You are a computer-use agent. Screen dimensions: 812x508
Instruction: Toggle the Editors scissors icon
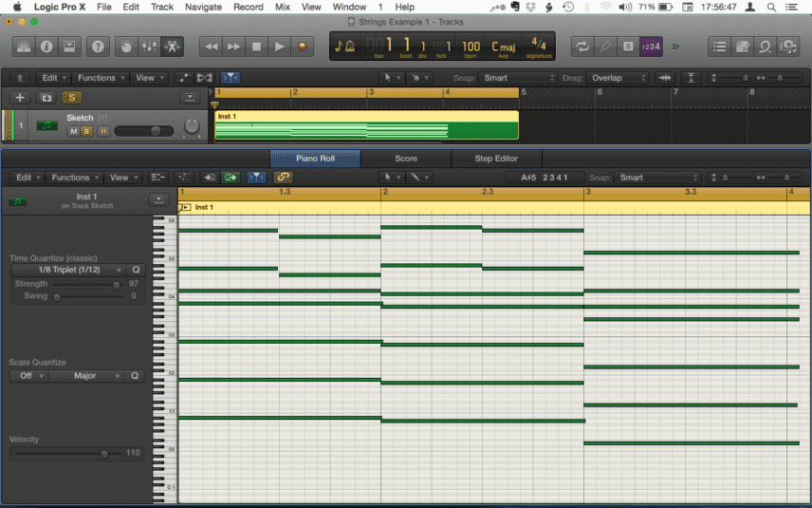[x=172, y=47]
